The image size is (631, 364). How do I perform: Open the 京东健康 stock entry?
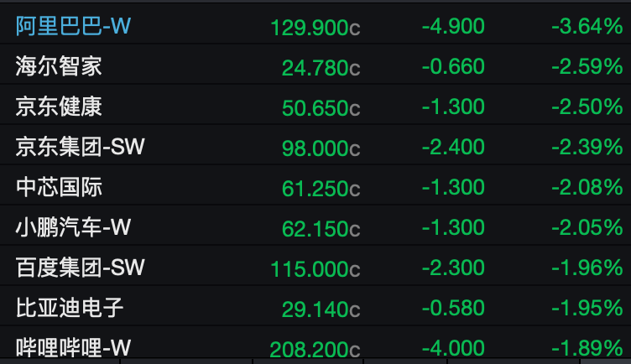(x=59, y=107)
